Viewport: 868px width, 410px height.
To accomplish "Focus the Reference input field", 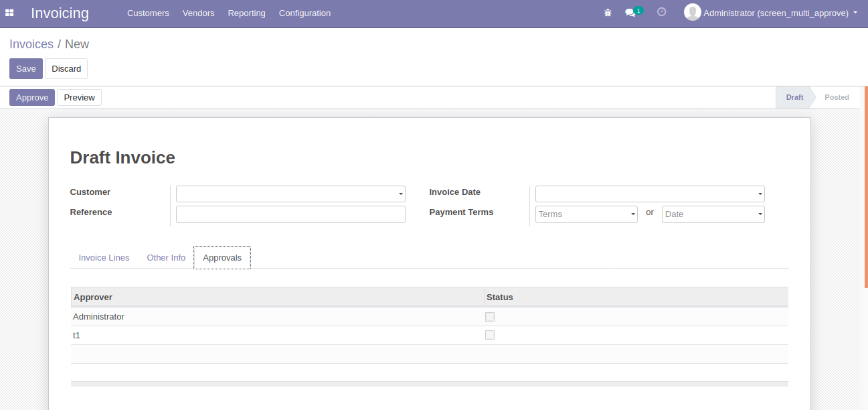I will point(290,214).
